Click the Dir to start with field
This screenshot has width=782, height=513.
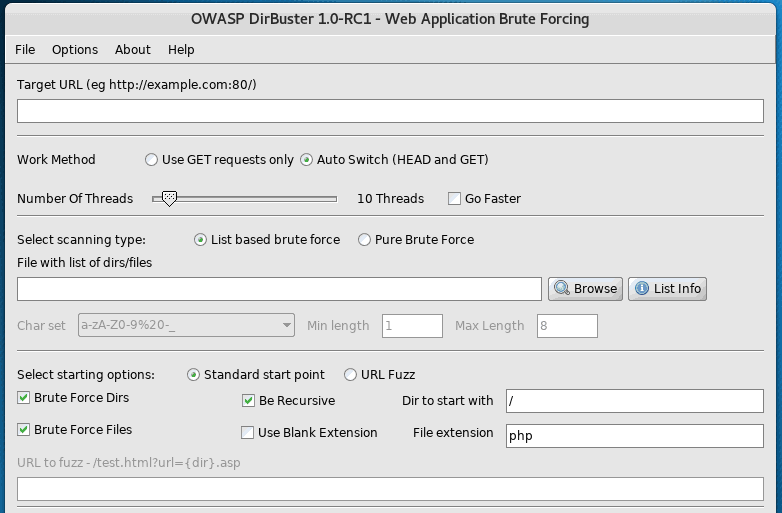pos(634,401)
